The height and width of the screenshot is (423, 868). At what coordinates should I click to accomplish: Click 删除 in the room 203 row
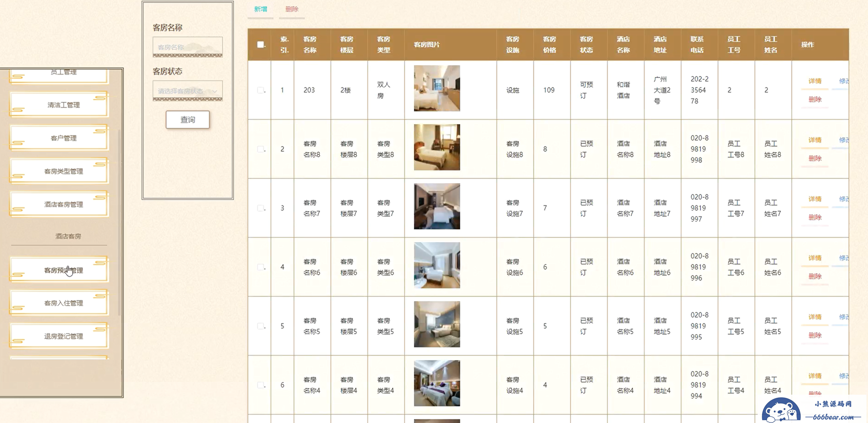tap(815, 99)
